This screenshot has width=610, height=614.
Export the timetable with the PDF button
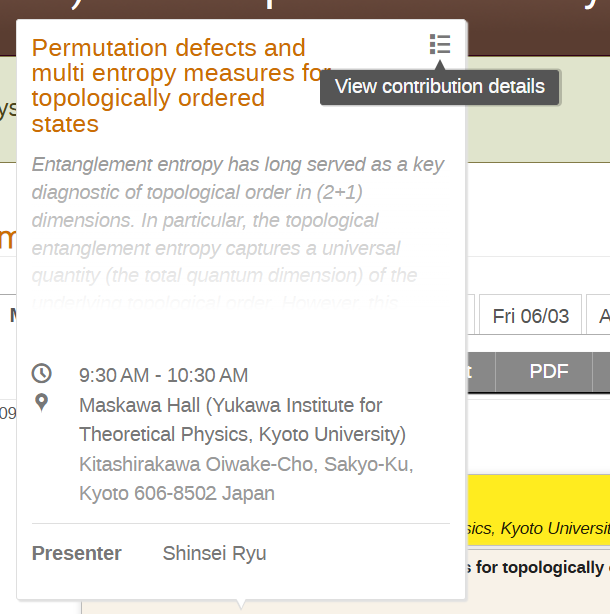pyautogui.click(x=549, y=371)
